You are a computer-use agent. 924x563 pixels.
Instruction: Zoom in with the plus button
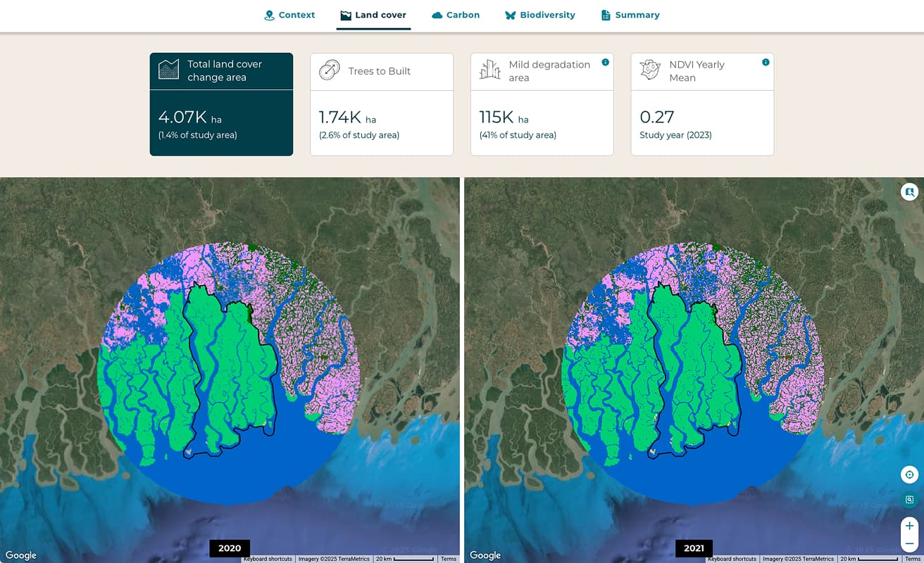(x=909, y=526)
